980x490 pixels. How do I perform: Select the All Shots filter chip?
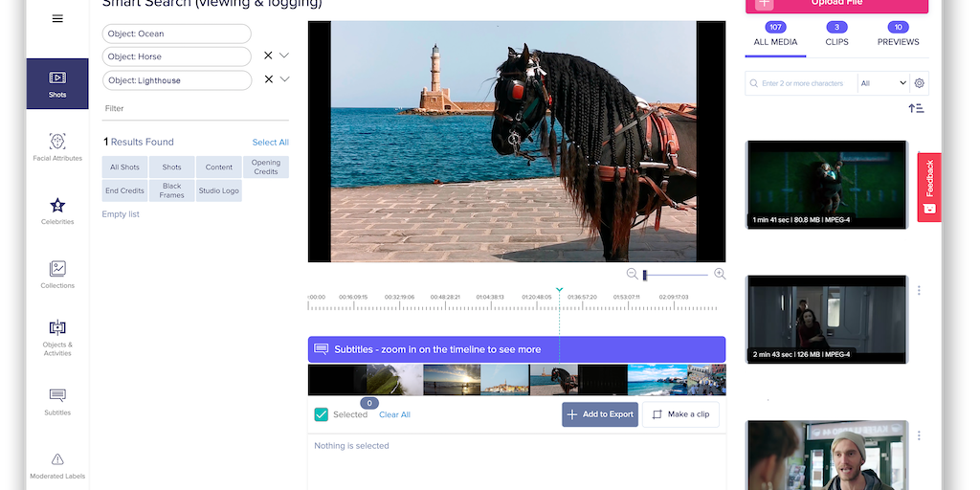coord(125,167)
